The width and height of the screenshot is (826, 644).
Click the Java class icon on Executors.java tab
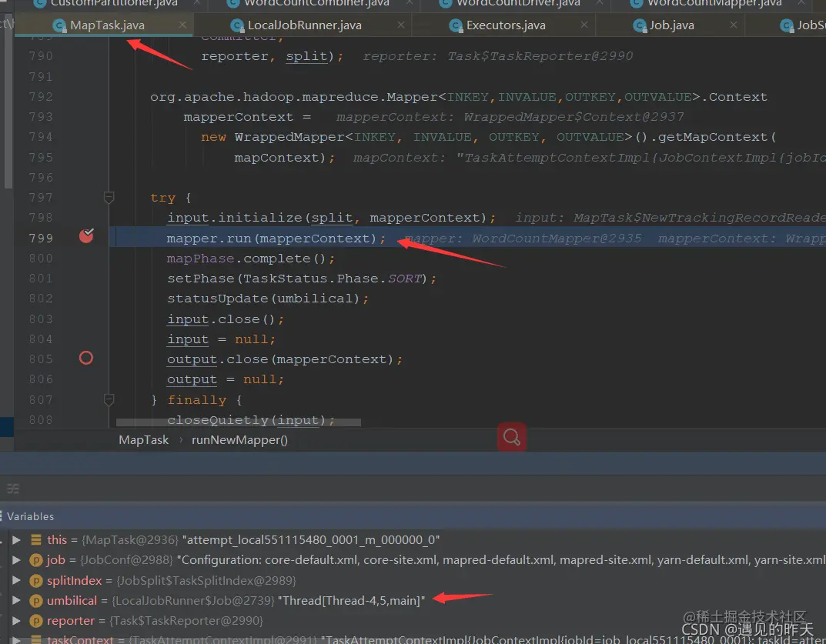456,25
